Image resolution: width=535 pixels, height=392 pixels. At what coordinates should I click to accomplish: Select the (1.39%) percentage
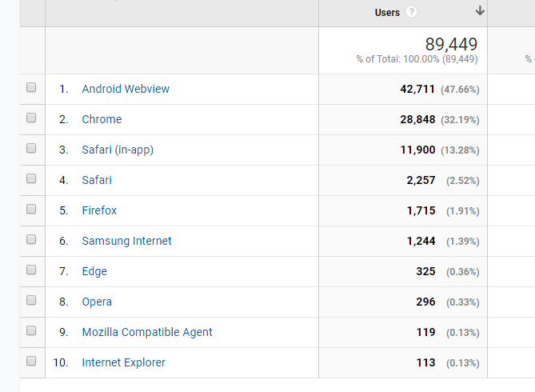(x=463, y=242)
